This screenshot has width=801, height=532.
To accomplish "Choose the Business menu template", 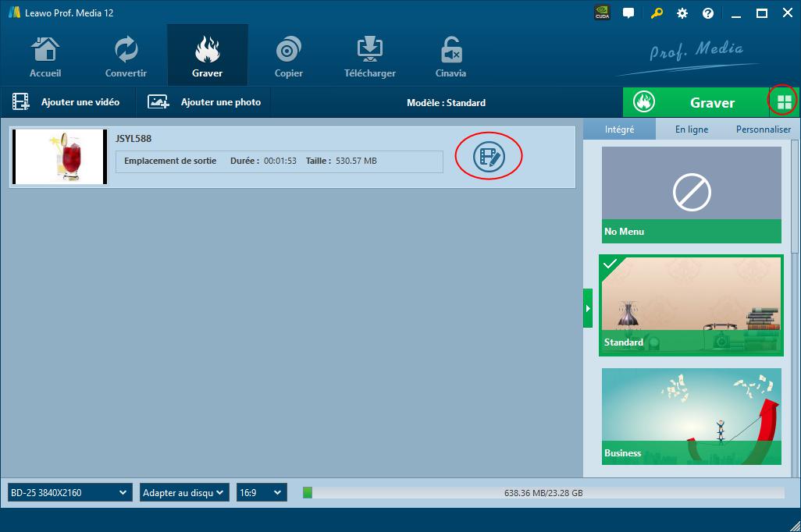I will pos(692,417).
